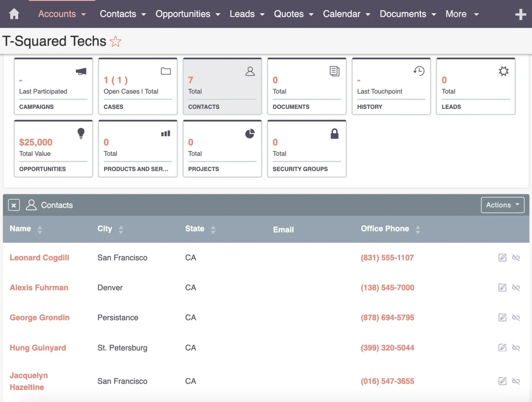
Task: Open the History clock icon panel
Action: [419, 71]
